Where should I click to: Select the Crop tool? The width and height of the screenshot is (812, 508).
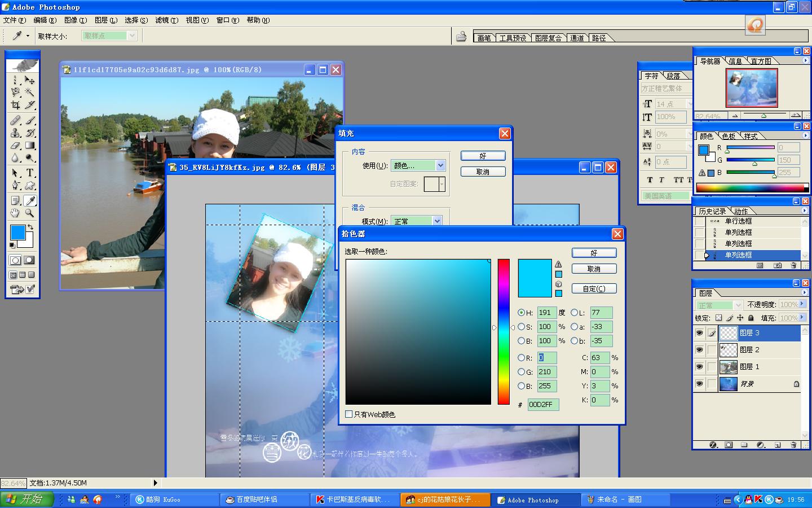click(16, 105)
